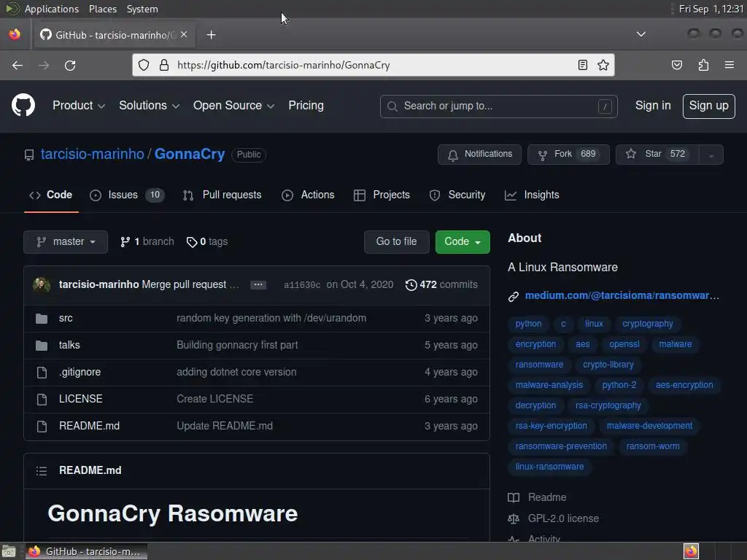
Task: Click the Readme book icon
Action: (x=514, y=497)
